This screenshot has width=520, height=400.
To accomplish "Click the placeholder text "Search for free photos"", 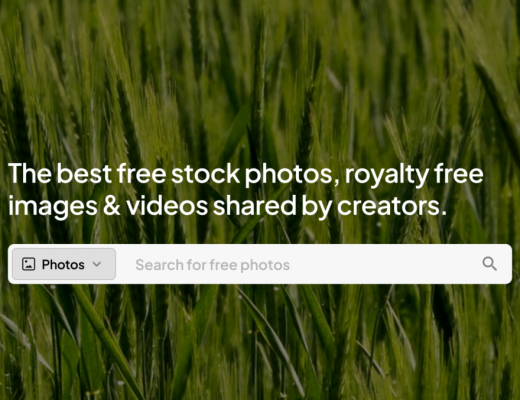I will point(212,265).
